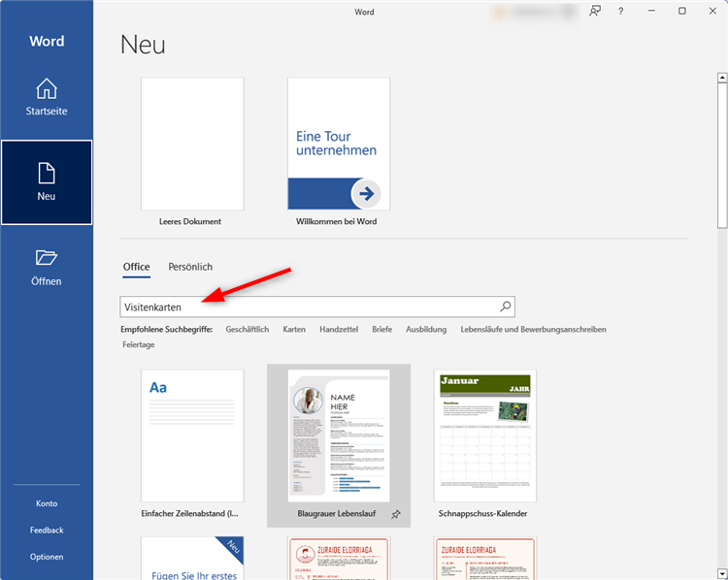728x580 pixels.
Task: Open the Willkommen bei Word template
Action: (x=339, y=144)
